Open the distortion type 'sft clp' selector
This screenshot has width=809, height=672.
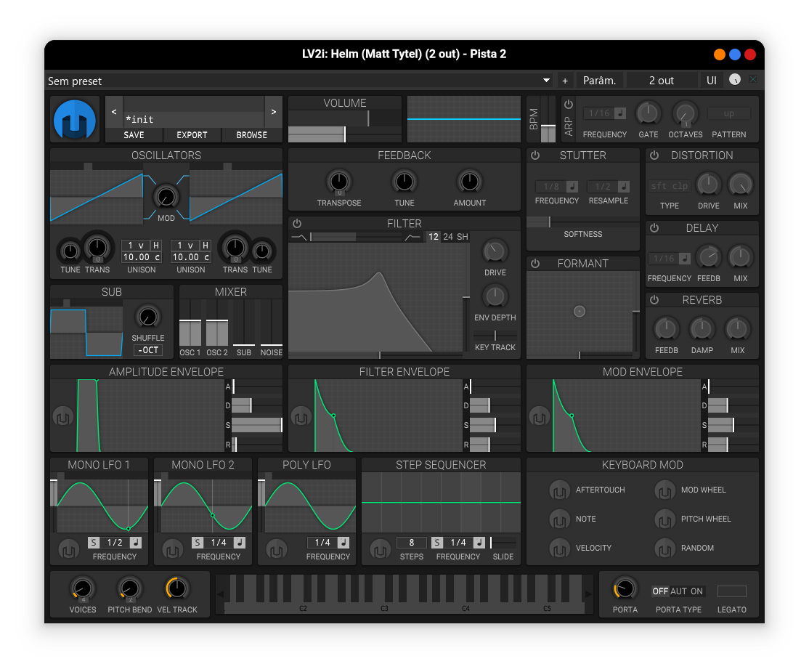coord(669,186)
